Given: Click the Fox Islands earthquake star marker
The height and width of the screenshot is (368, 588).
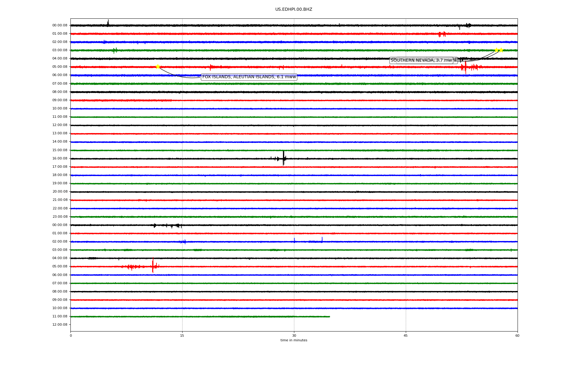Looking at the screenshot, I should coord(158,67).
